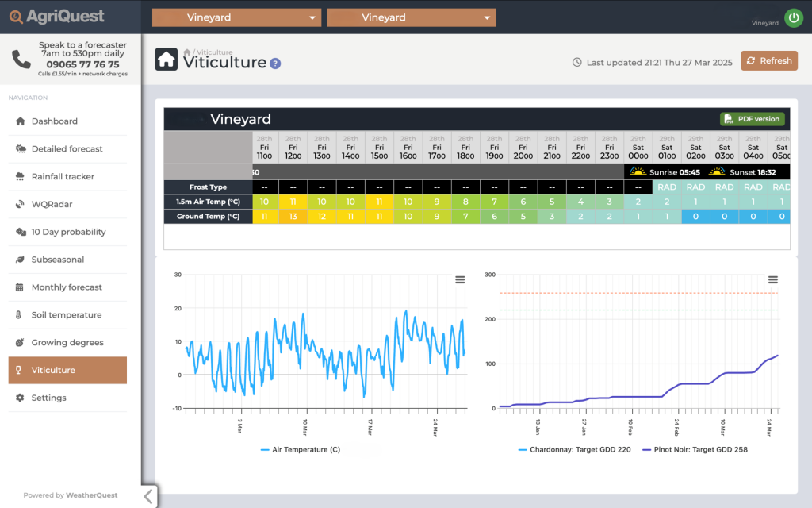The width and height of the screenshot is (812, 508).
Task: Open Rainfall tracker from navigation
Action: [63, 177]
